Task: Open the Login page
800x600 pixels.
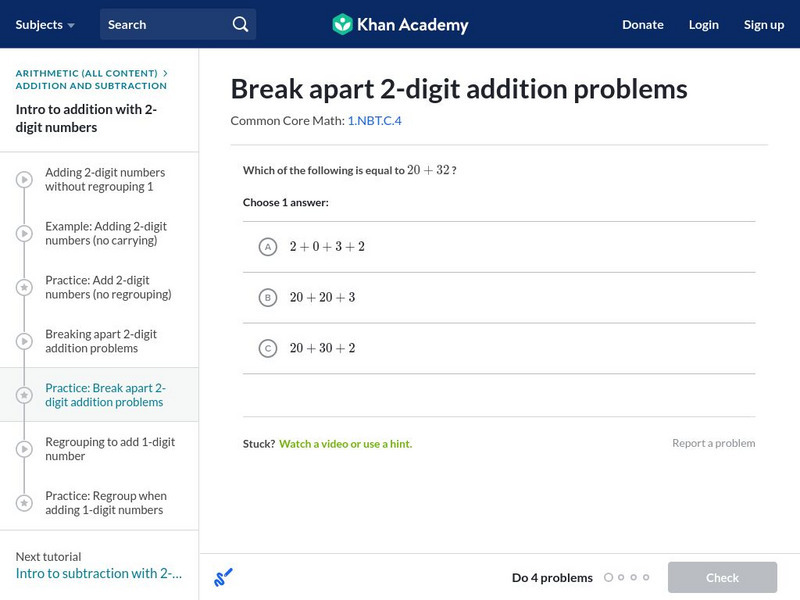Action: 703,24
